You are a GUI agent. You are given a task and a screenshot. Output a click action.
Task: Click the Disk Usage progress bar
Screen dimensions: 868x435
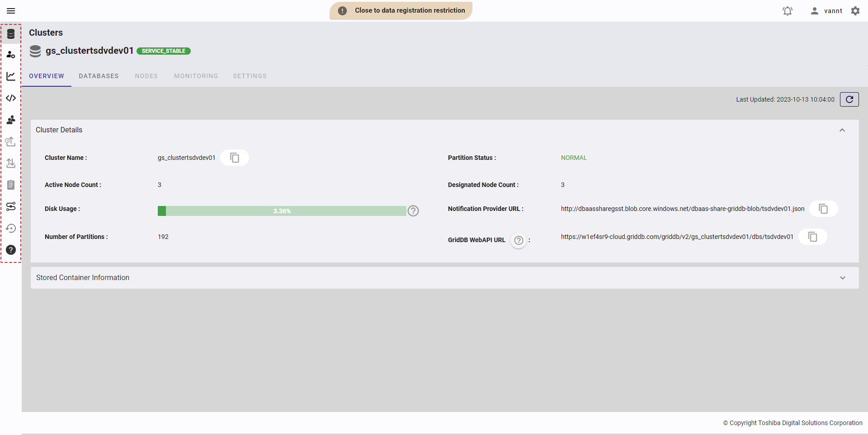pos(282,211)
